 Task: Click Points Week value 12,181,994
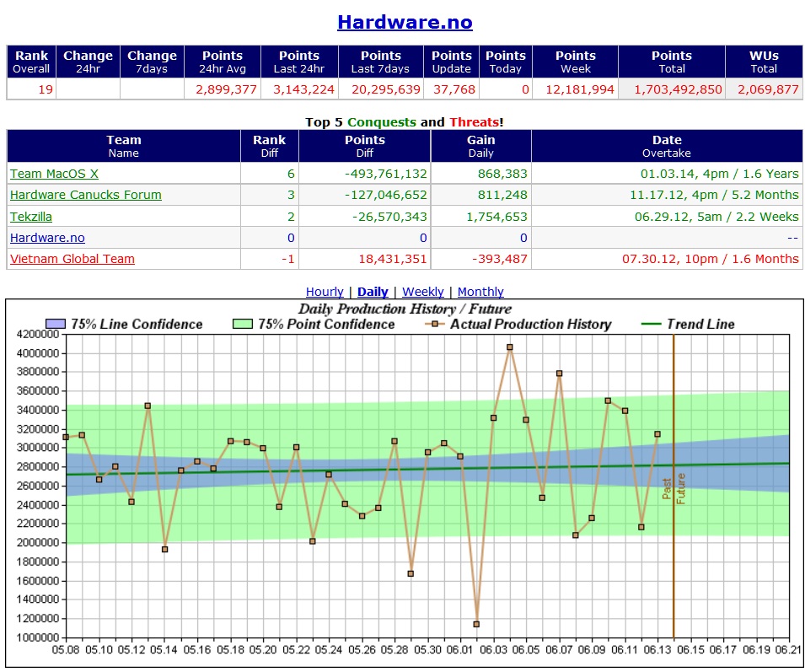click(x=580, y=89)
